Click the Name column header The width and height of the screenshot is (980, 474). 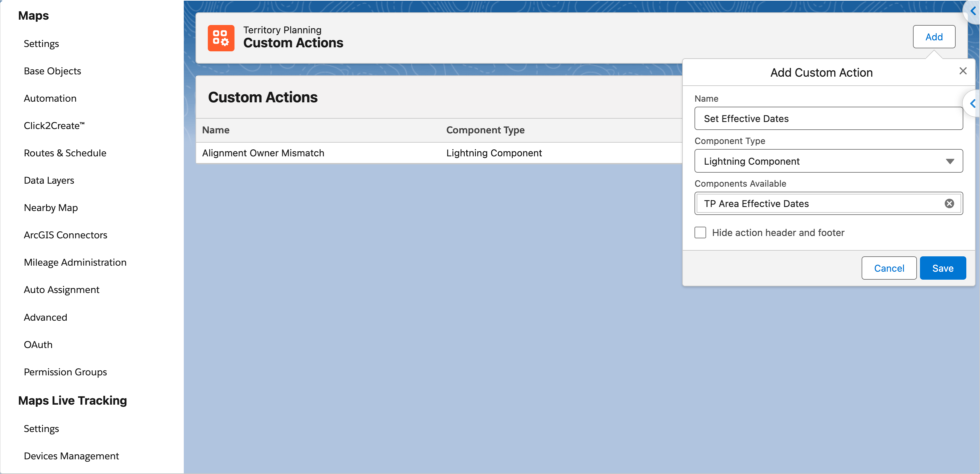coord(216,130)
